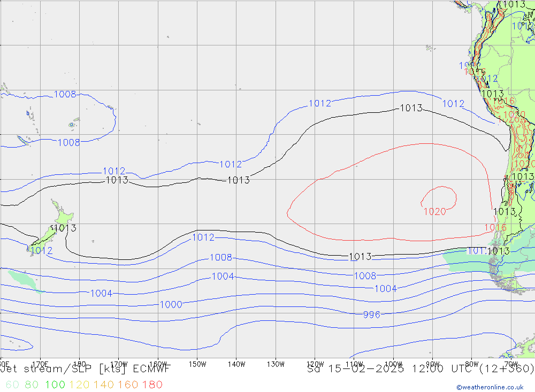This screenshot has width=535, height=392.
Task: Select the red 180 knots legend value
Action: pos(152,385)
